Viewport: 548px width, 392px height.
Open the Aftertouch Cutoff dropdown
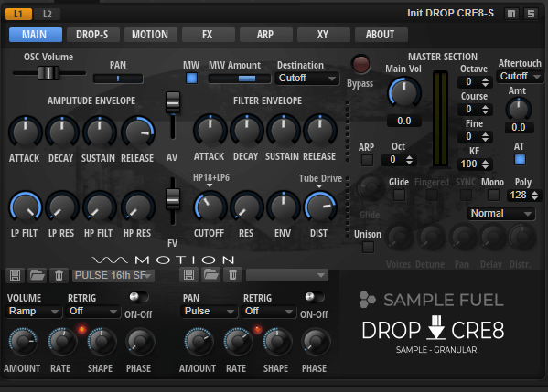click(x=520, y=76)
